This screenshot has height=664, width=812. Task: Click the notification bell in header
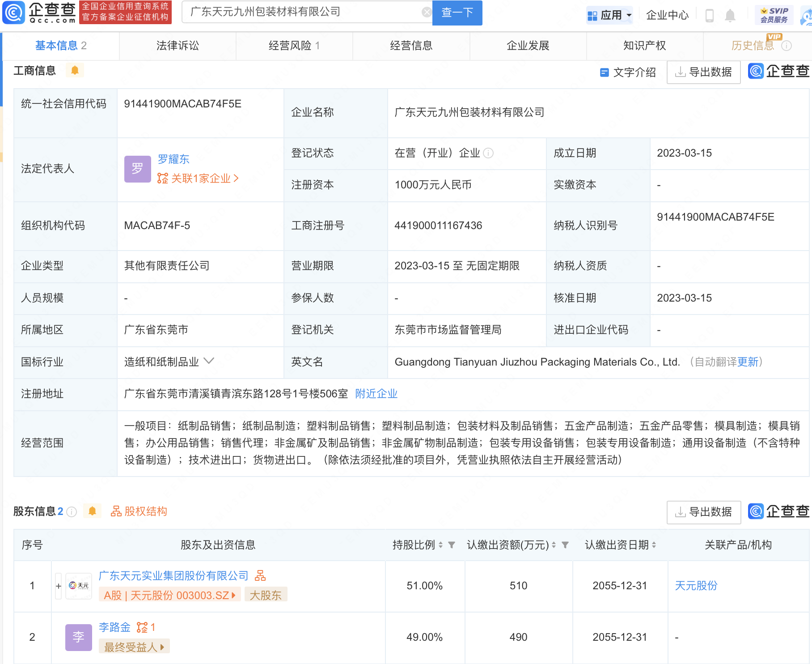coord(730,16)
